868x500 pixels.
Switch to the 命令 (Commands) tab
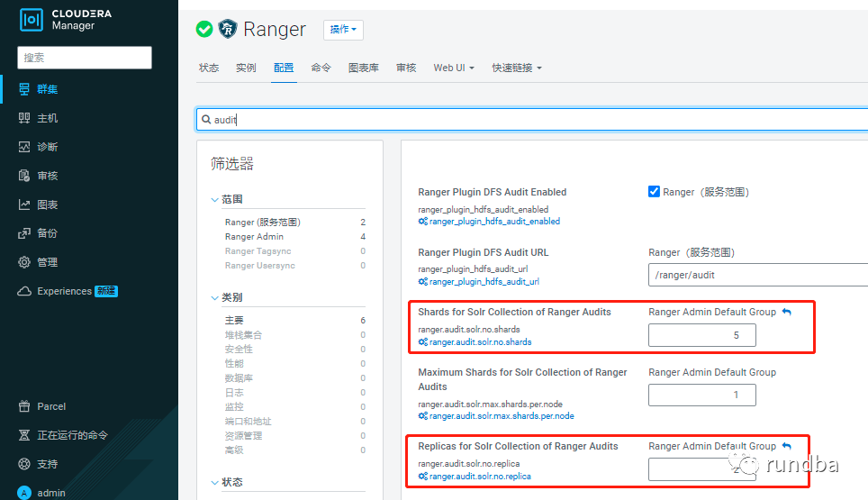click(x=321, y=68)
